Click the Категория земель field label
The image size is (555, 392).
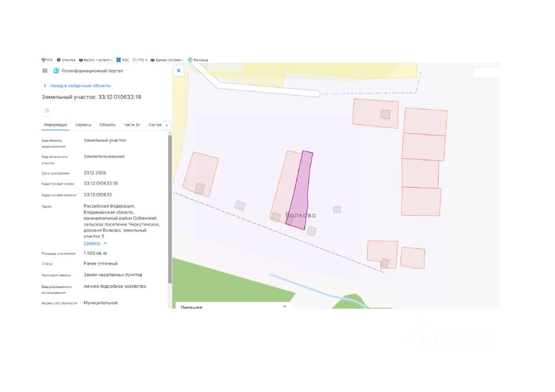(56, 275)
